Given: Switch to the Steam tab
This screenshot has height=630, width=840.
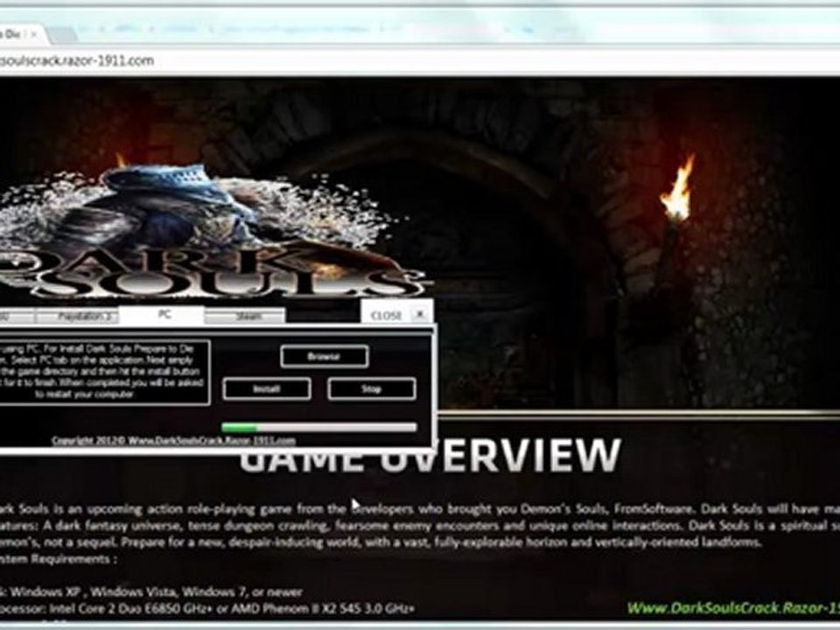Looking at the screenshot, I should coord(245,316).
